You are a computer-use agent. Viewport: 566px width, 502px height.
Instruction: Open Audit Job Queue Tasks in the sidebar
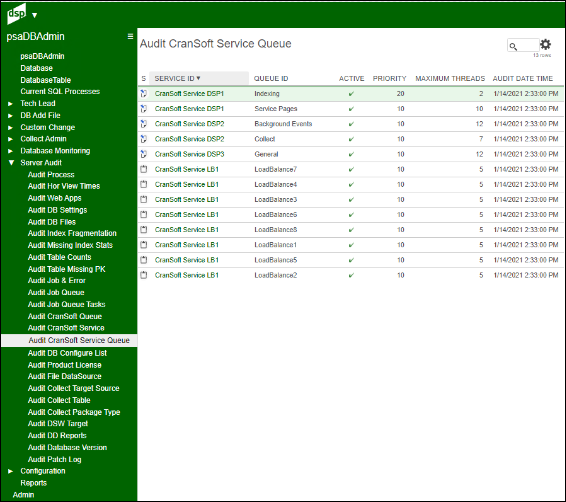click(x=66, y=304)
